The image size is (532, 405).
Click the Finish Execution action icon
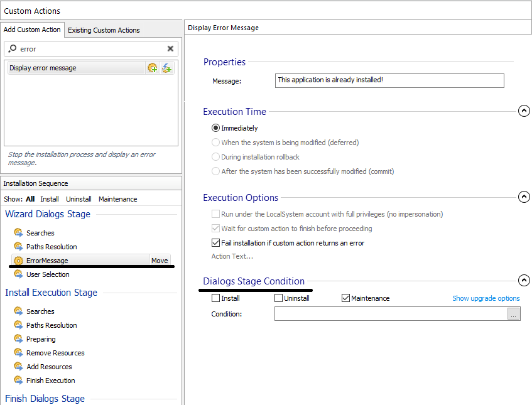18,381
